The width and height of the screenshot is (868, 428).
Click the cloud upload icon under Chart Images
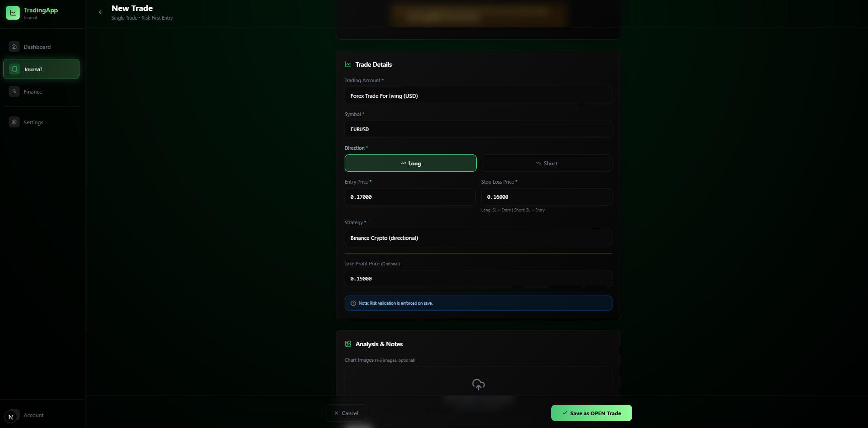[478, 384]
